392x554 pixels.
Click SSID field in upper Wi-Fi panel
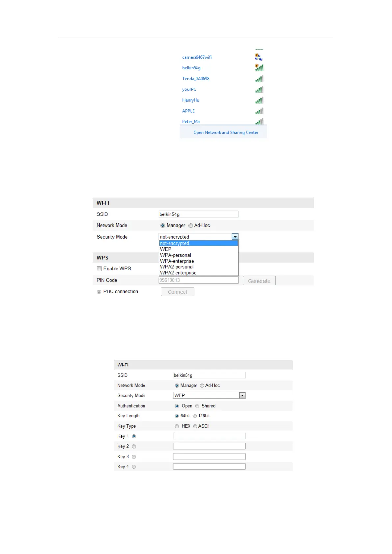198,214
